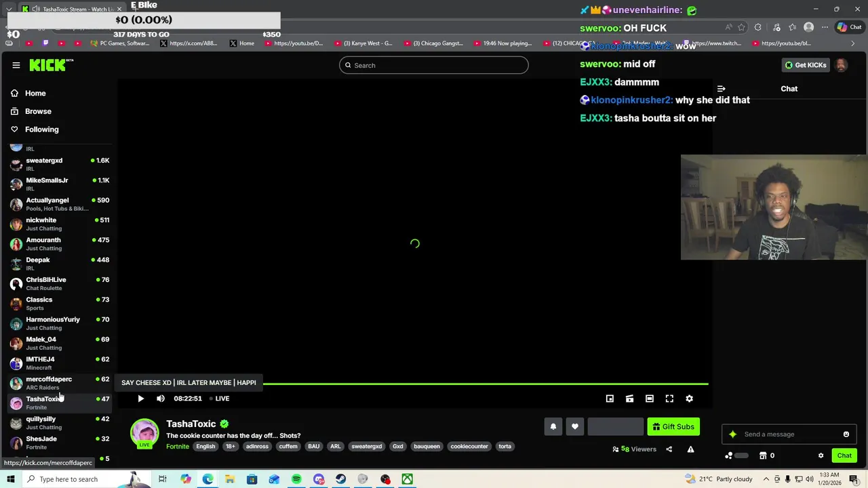
Task: Open emoji picker in chat box
Action: point(846,434)
